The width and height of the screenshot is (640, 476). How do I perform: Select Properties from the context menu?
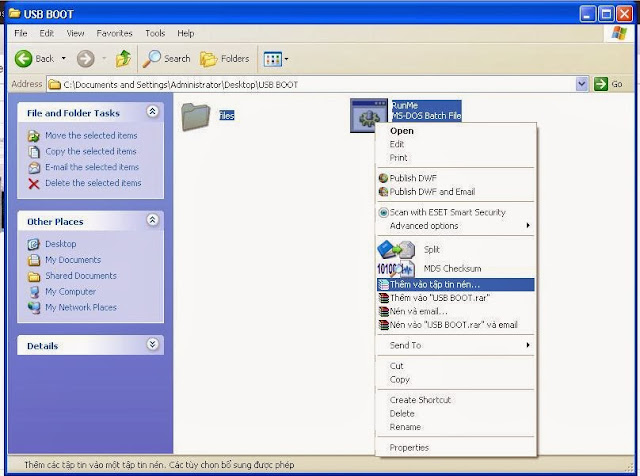coord(409,447)
